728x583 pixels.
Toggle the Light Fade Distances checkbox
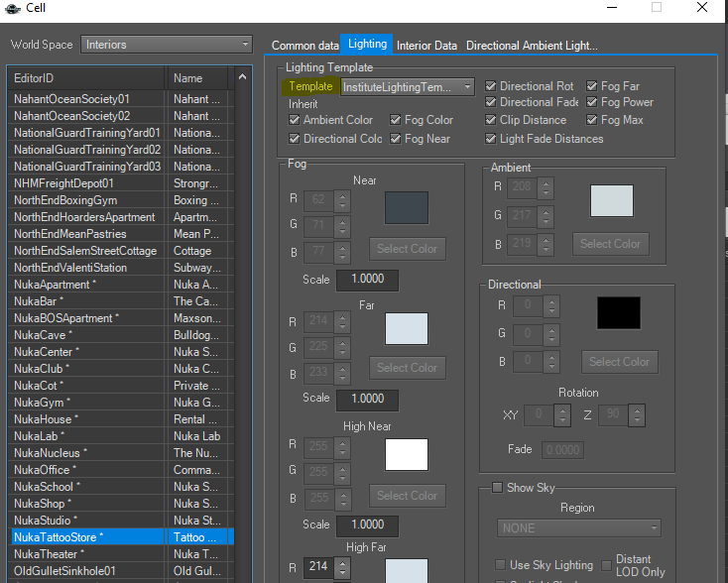[490, 139]
